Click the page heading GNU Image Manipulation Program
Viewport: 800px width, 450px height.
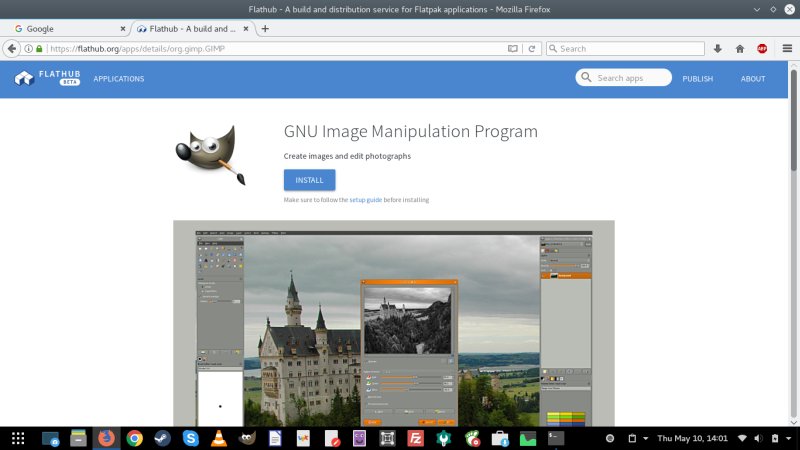(411, 131)
